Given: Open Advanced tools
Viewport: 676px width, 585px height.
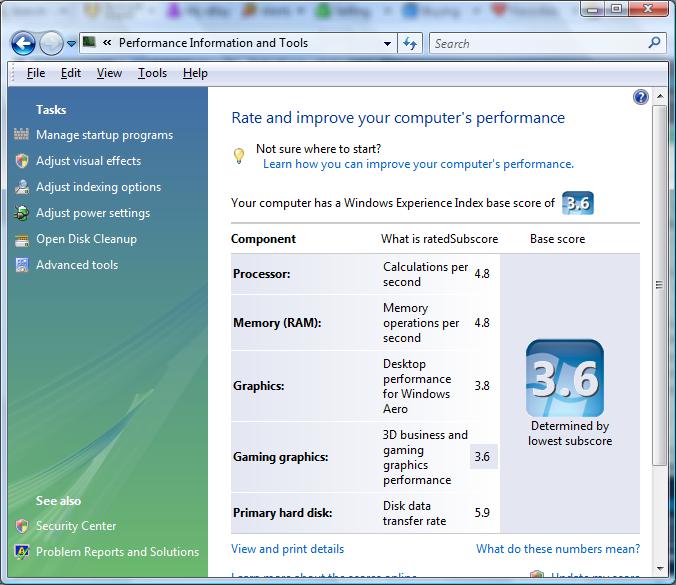Looking at the screenshot, I should pyautogui.click(x=77, y=265).
